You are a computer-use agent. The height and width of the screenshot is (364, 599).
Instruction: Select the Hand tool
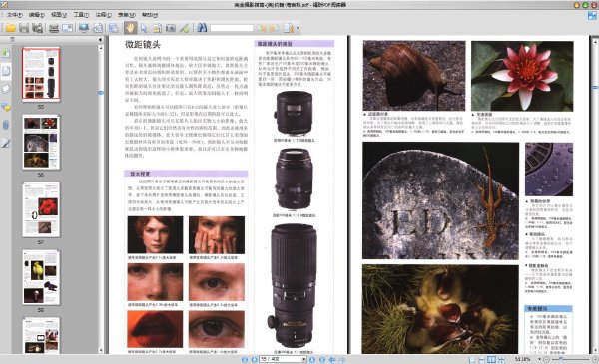click(130, 28)
